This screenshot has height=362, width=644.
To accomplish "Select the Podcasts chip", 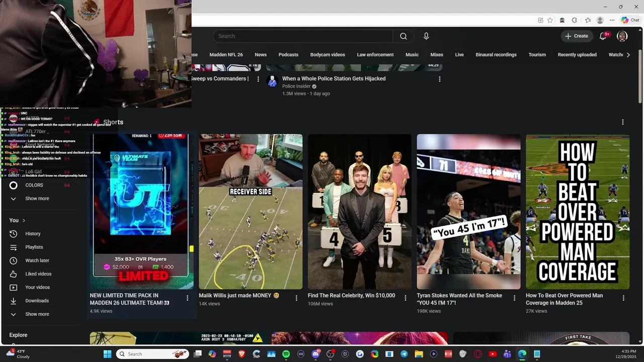I will (288, 55).
